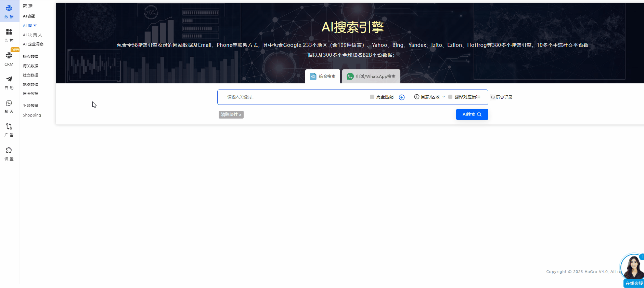This screenshot has height=288, width=644.
Task: Click the AI搜索 blue button
Action: click(x=472, y=114)
